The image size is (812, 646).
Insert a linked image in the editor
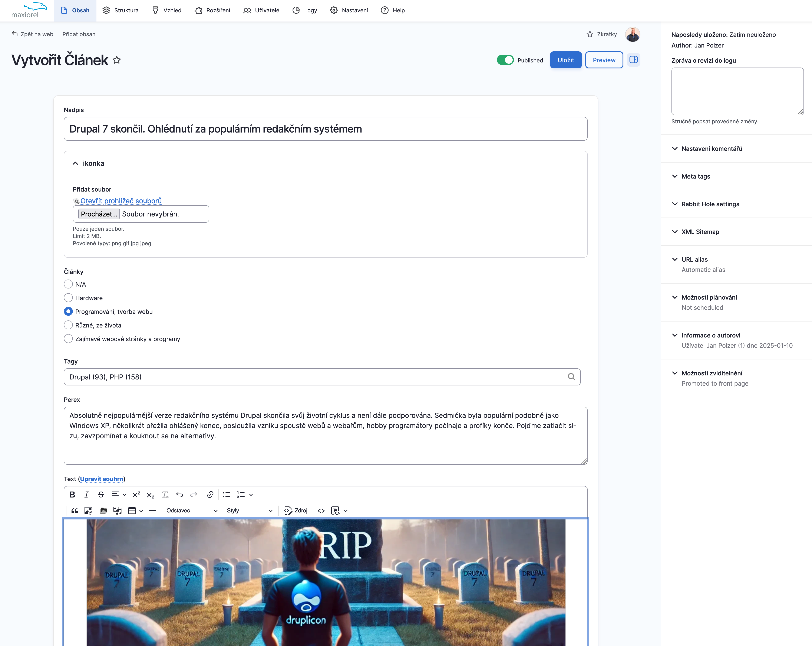(89, 511)
